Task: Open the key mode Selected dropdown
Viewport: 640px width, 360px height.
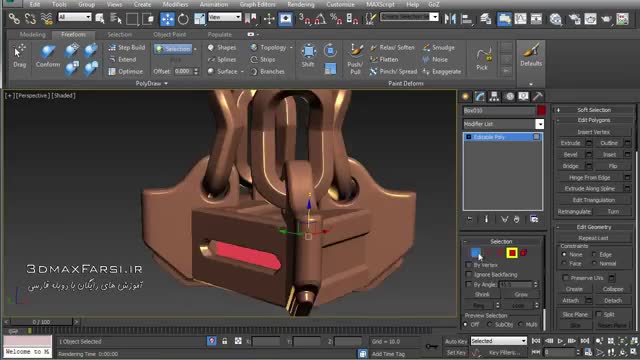Action: [498, 341]
